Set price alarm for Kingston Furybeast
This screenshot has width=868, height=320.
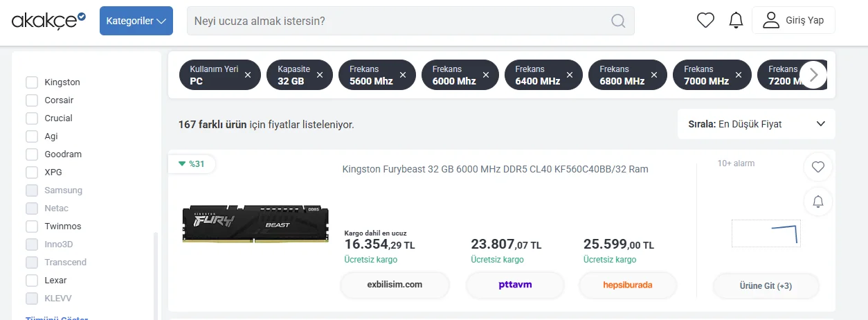coord(818,202)
